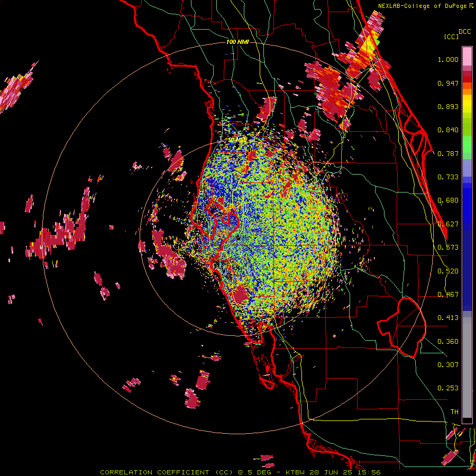Pick the yellow segment of color bar
The image size is (476, 476).
467,104
